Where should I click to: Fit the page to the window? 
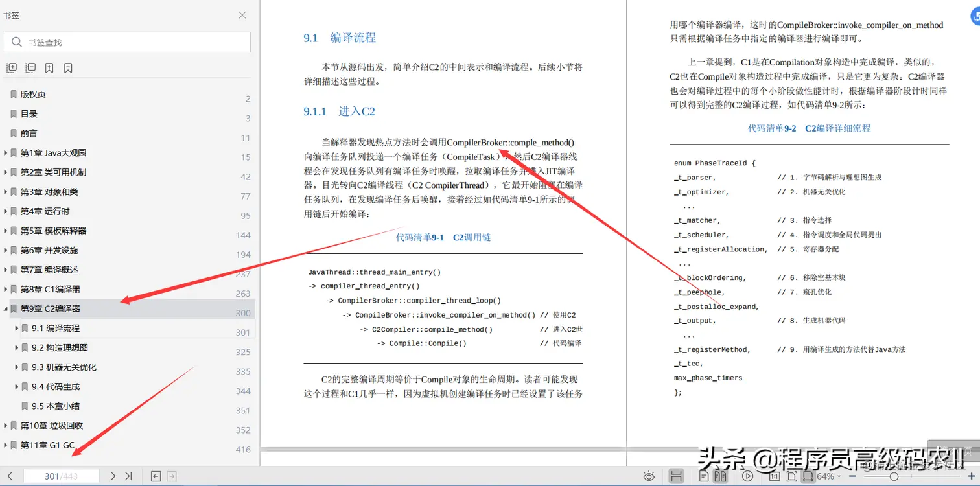pyautogui.click(x=792, y=476)
